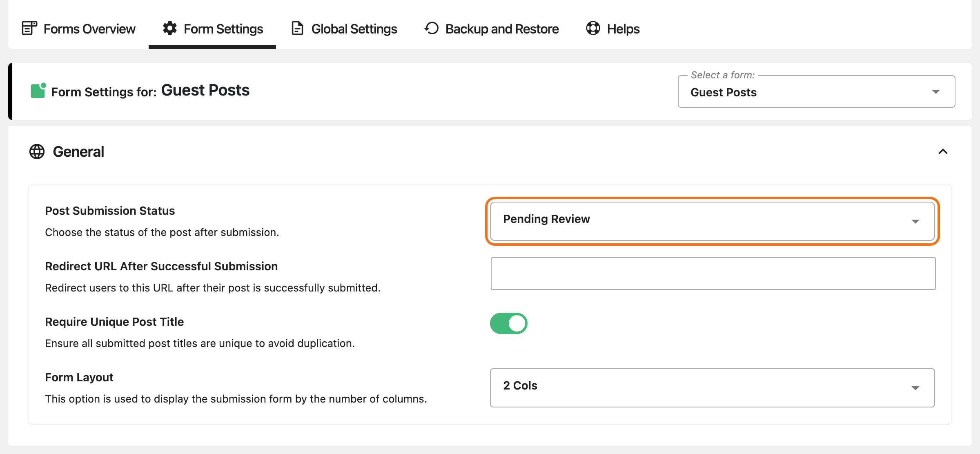This screenshot has height=454, width=980.
Task: Open the Form Layout 2 Cols dropdown
Action: pyautogui.click(x=713, y=388)
